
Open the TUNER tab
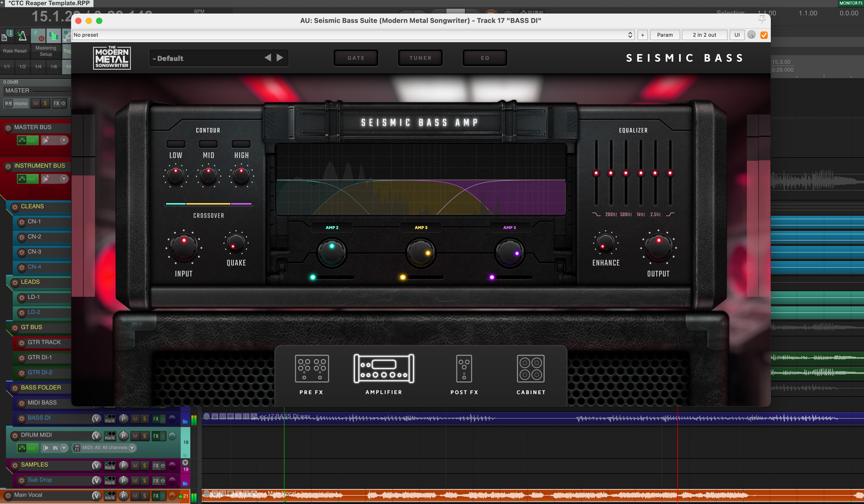pyautogui.click(x=420, y=58)
